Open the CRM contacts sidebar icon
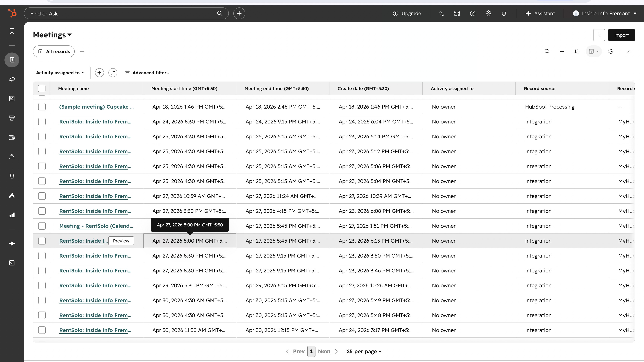644x362 pixels. tap(12, 60)
